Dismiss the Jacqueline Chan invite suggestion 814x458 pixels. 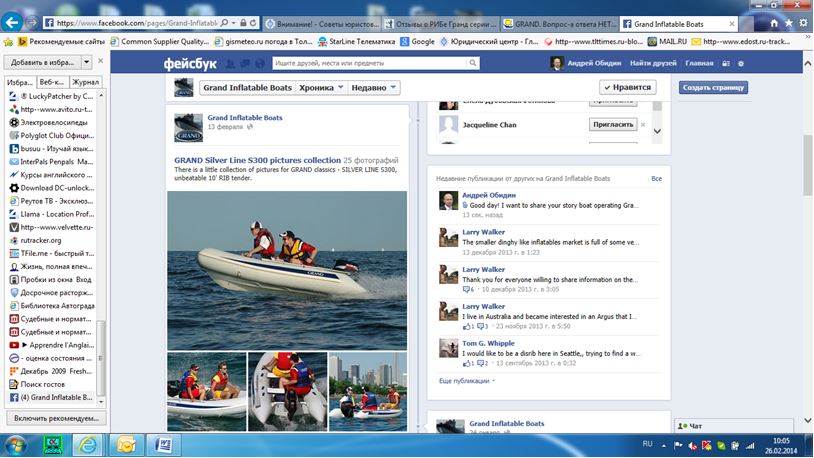click(x=645, y=125)
